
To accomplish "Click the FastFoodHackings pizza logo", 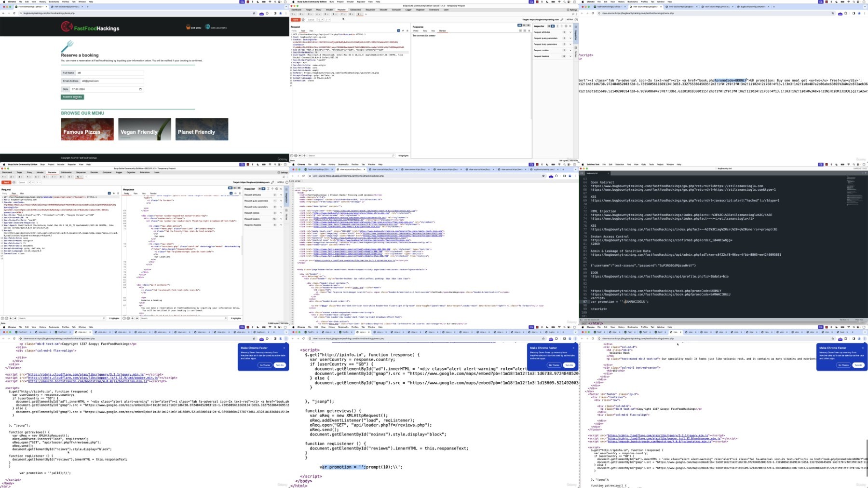I will tap(67, 27).
